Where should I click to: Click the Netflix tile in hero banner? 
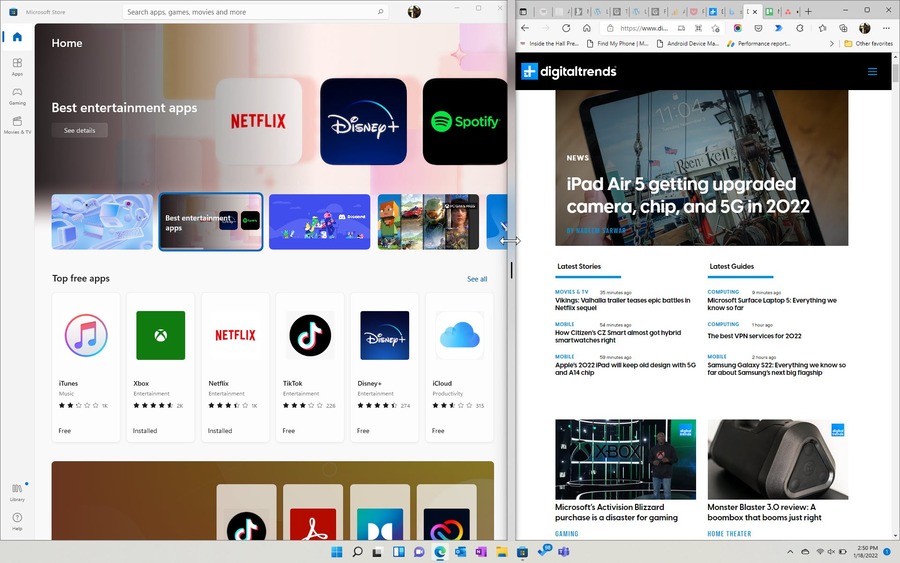258,121
